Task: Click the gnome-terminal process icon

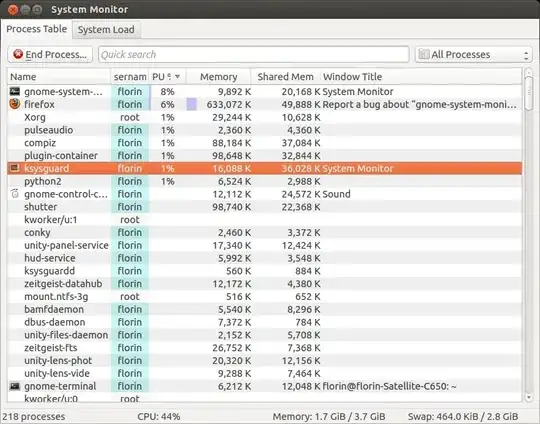Action: pos(15,386)
